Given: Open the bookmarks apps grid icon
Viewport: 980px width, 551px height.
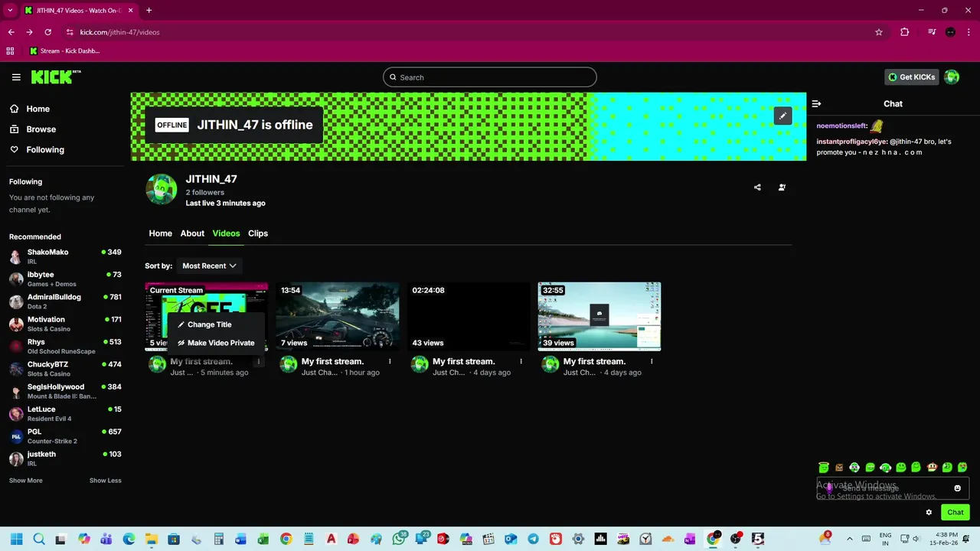Looking at the screenshot, I should pos(10,51).
